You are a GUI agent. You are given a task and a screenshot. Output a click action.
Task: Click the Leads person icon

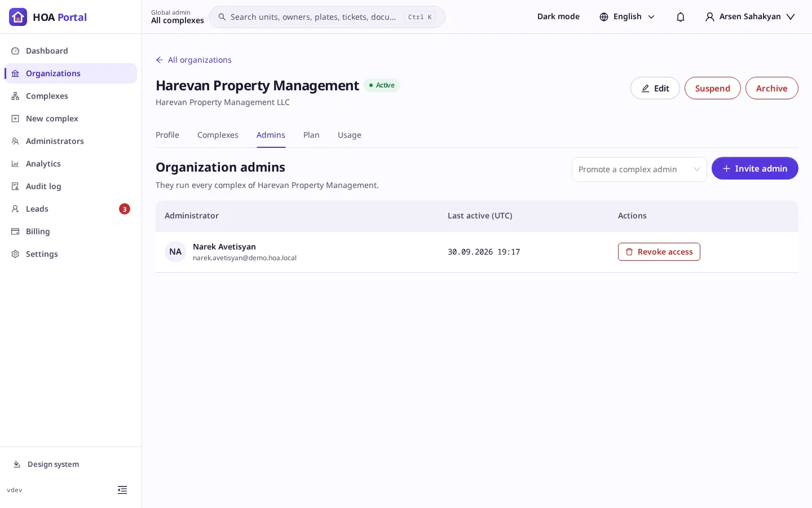click(x=15, y=209)
